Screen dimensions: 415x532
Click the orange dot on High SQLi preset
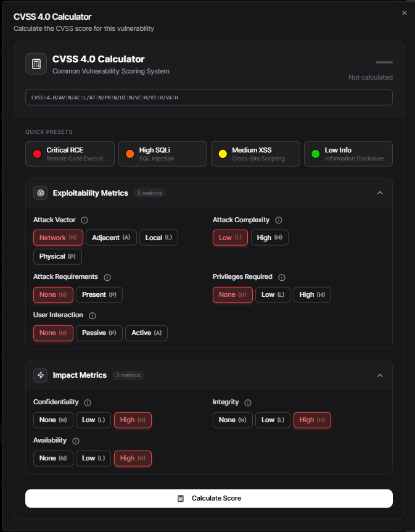point(130,154)
